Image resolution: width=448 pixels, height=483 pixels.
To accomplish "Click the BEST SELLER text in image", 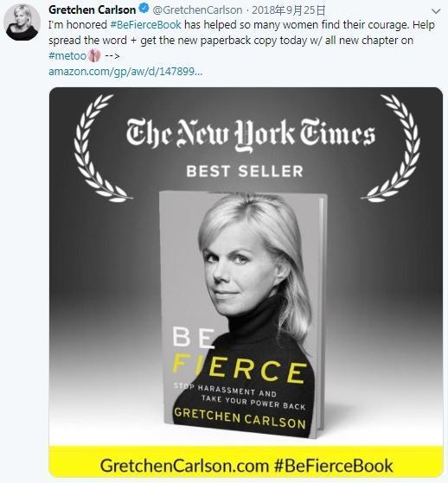I will (x=245, y=171).
